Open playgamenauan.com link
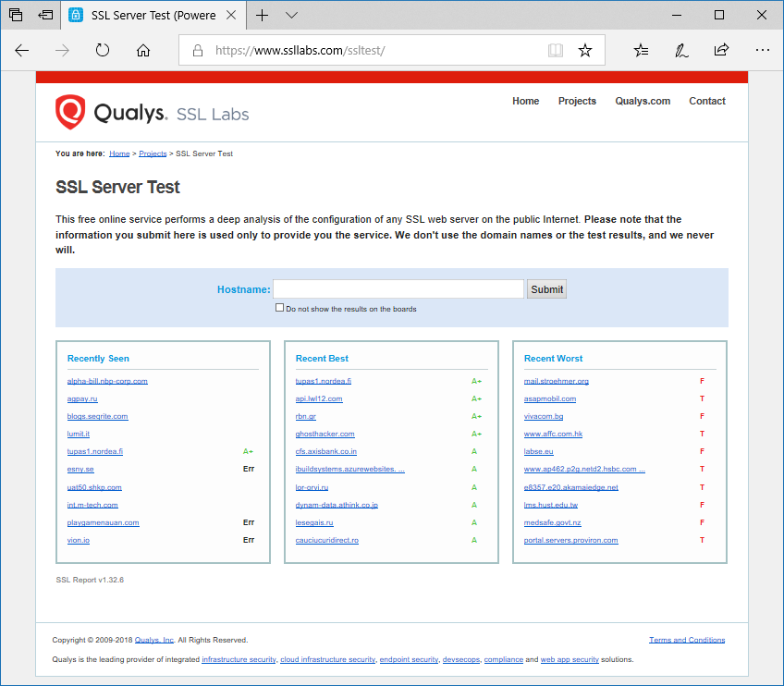The width and height of the screenshot is (784, 686). [103, 522]
